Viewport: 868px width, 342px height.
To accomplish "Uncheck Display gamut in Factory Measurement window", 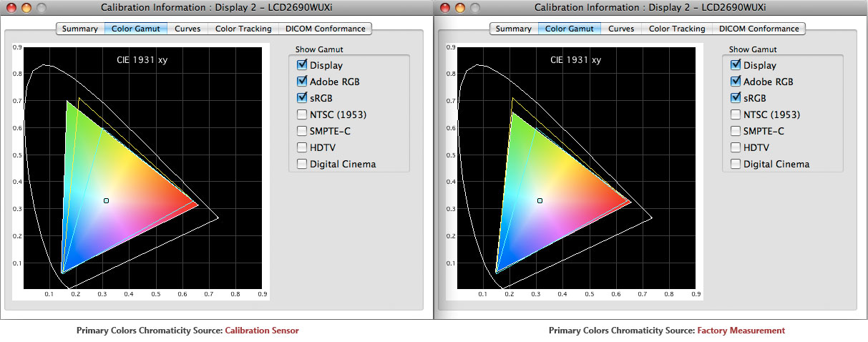I will tap(736, 65).
